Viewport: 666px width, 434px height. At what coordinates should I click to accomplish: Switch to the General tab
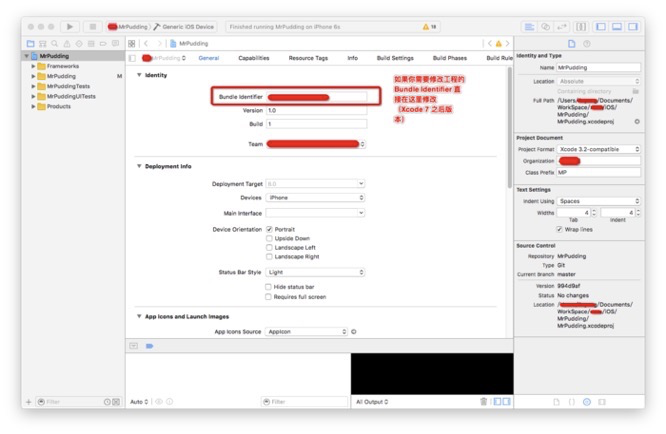coord(209,58)
